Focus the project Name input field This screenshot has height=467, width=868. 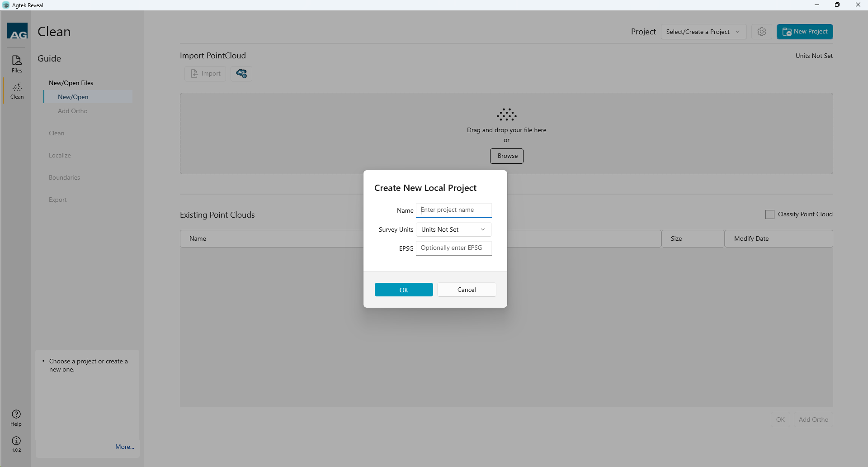click(453, 210)
